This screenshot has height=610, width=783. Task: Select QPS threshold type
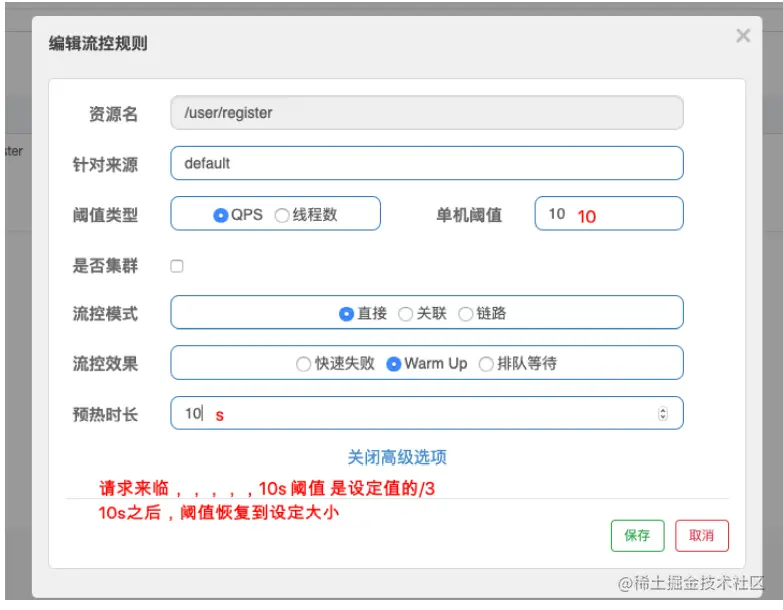[x=220, y=215]
